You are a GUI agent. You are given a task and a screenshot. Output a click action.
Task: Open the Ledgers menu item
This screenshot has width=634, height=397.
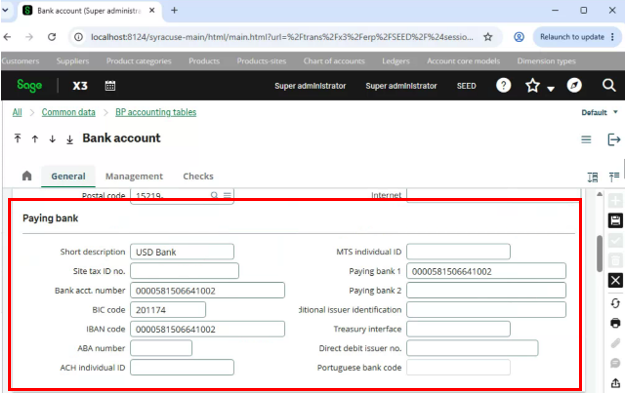(x=395, y=61)
